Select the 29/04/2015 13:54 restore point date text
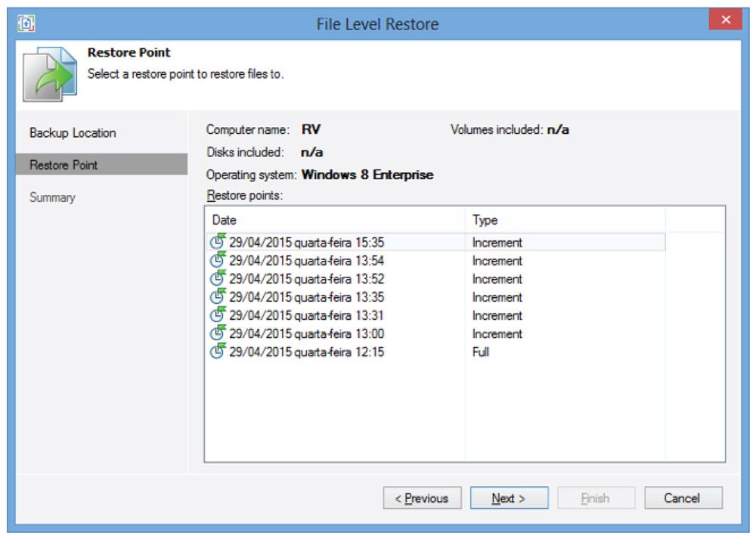This screenshot has height=536, width=756. tap(306, 261)
